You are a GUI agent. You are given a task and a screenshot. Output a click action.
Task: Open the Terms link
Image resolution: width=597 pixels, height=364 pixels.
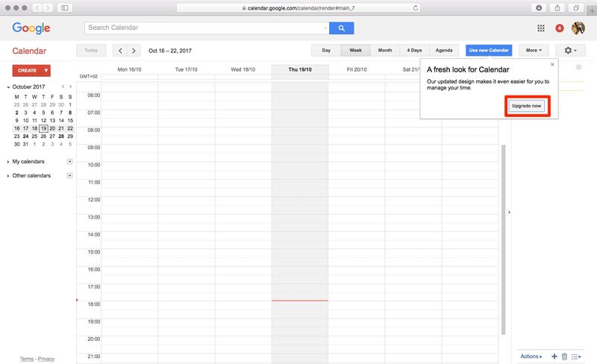point(27,359)
